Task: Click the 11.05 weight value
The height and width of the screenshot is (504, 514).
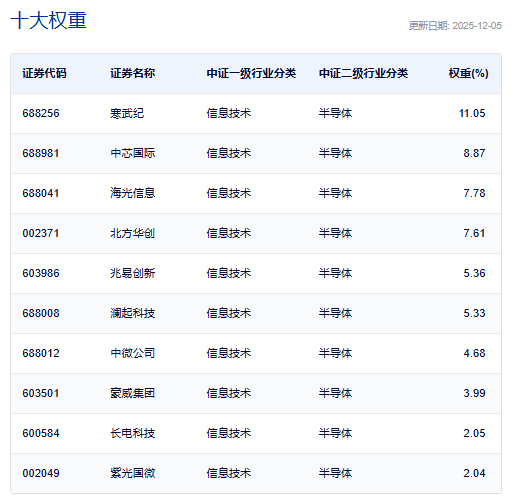Action: (472, 113)
